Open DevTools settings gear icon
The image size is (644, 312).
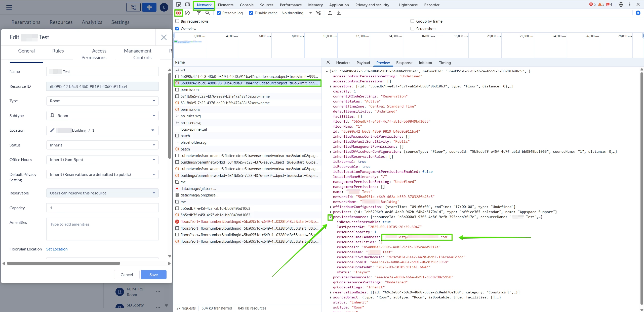coord(621,5)
